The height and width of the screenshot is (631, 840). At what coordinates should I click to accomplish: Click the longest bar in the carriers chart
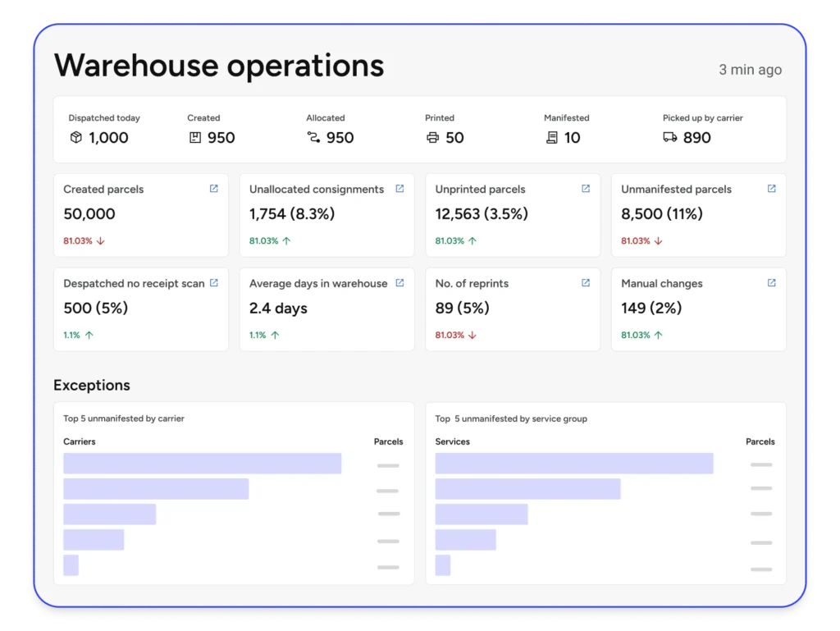tap(201, 464)
